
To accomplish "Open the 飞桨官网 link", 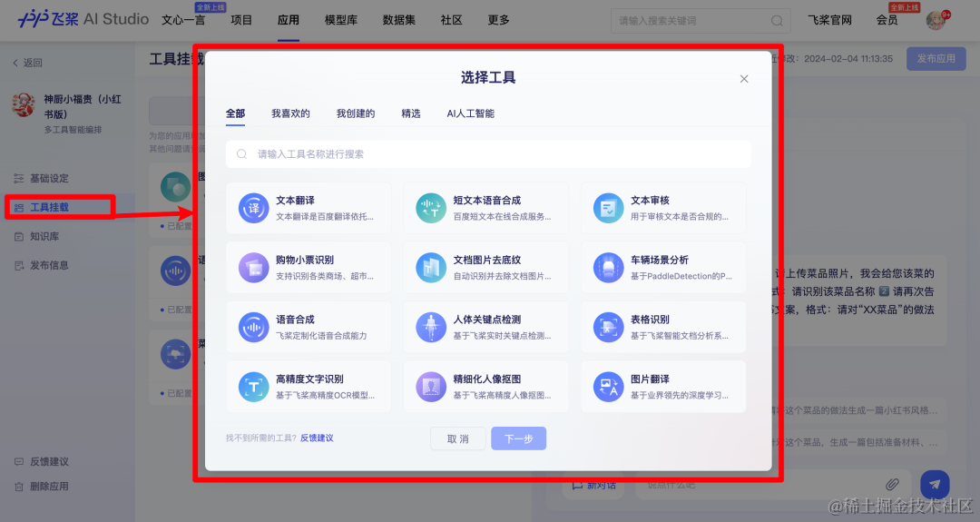I will [x=829, y=20].
